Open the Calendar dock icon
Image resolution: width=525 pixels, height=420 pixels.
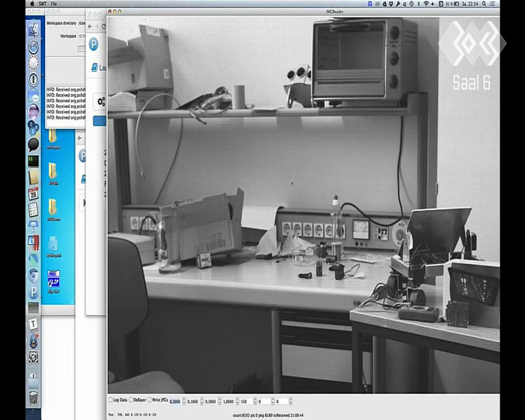point(34,193)
